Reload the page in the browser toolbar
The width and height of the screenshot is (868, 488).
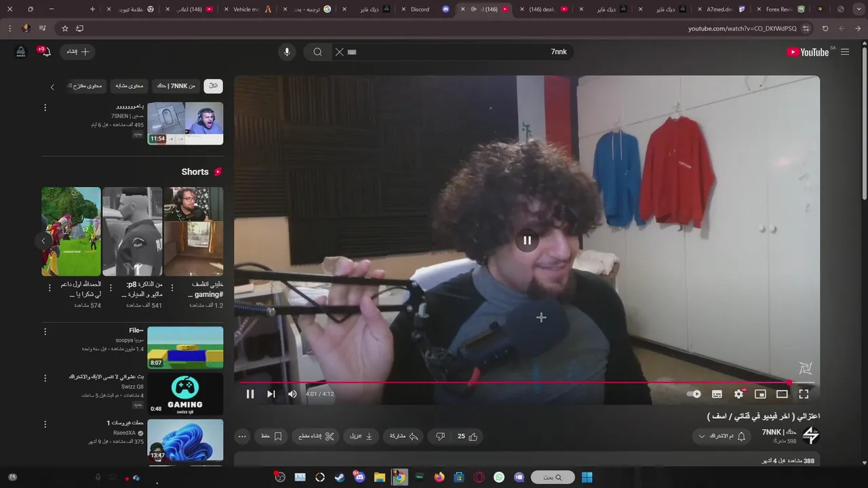[x=825, y=28]
